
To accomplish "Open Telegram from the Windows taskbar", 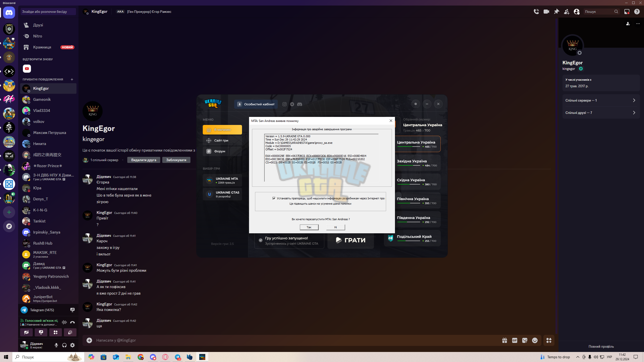I will click(178, 357).
